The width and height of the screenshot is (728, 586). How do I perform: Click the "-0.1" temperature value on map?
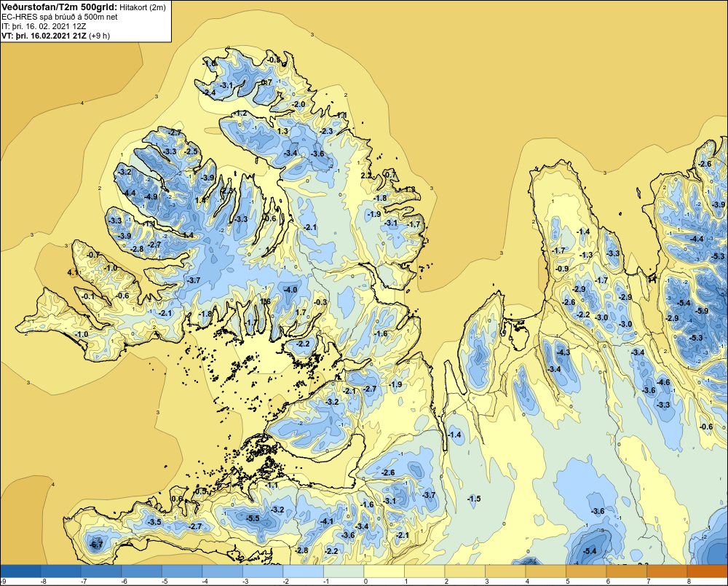pyautogui.click(x=88, y=296)
